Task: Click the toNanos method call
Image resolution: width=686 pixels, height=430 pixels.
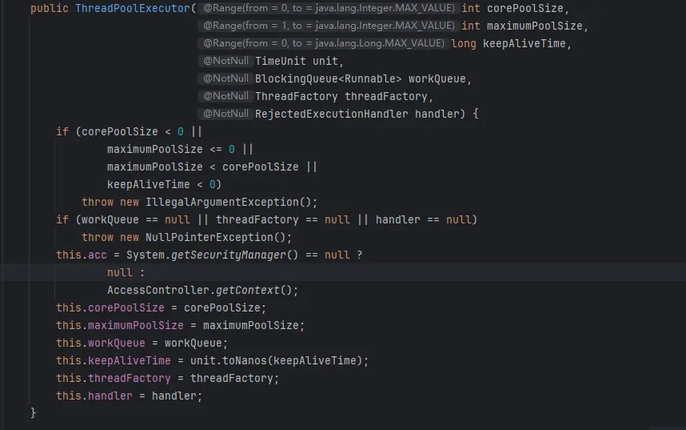Action: 245,360
